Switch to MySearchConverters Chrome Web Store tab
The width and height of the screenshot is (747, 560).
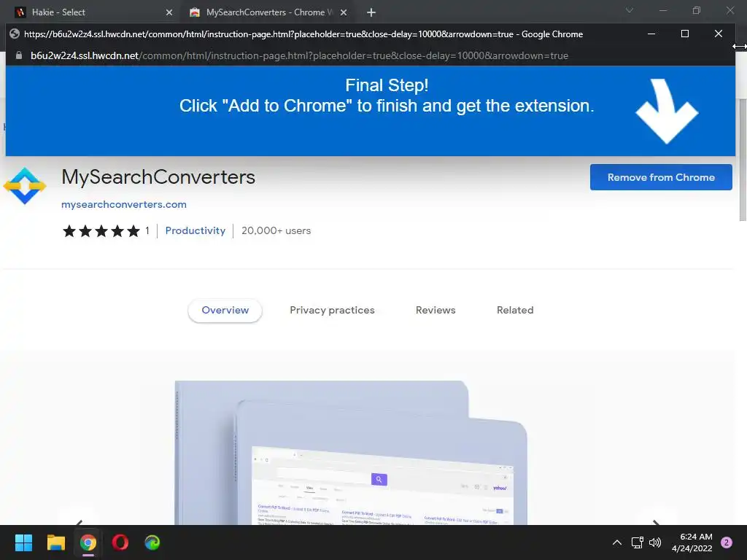click(267, 12)
